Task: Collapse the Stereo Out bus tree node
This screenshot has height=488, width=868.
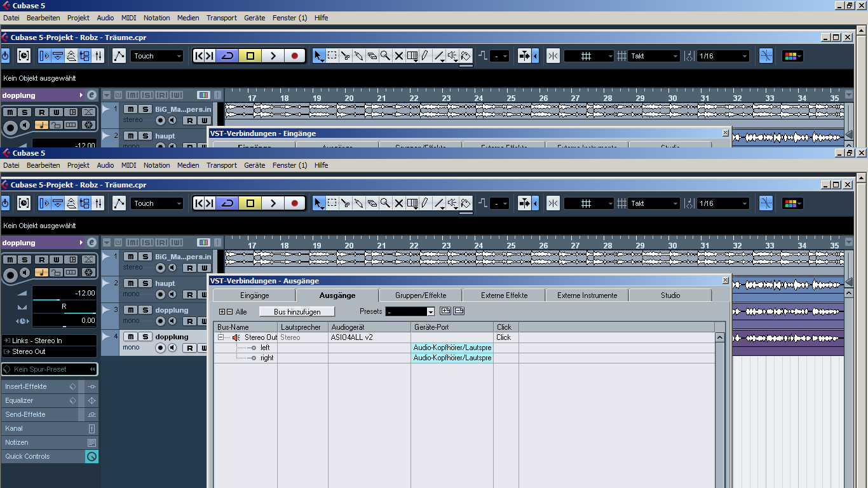Action: 221,337
